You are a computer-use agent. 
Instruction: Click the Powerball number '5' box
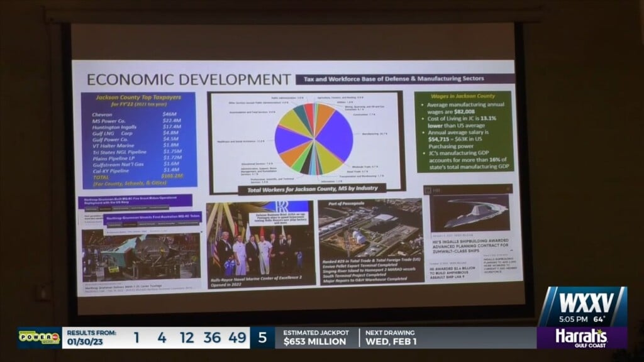pos(262,337)
